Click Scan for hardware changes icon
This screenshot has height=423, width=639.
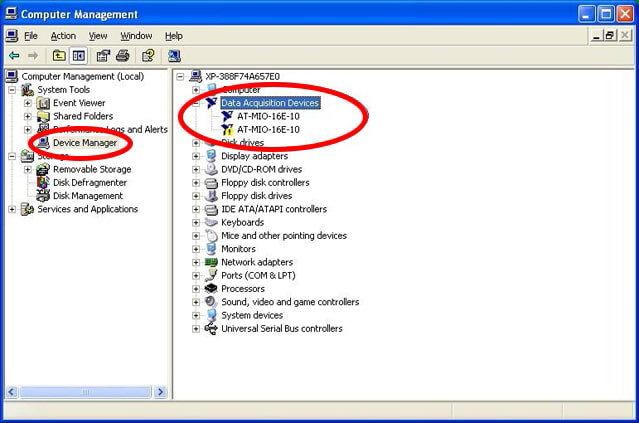(x=174, y=55)
